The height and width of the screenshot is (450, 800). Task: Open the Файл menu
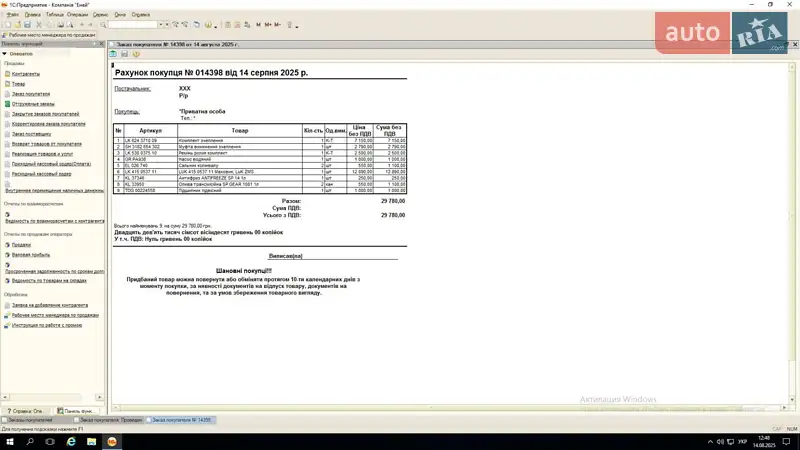click(x=12, y=15)
